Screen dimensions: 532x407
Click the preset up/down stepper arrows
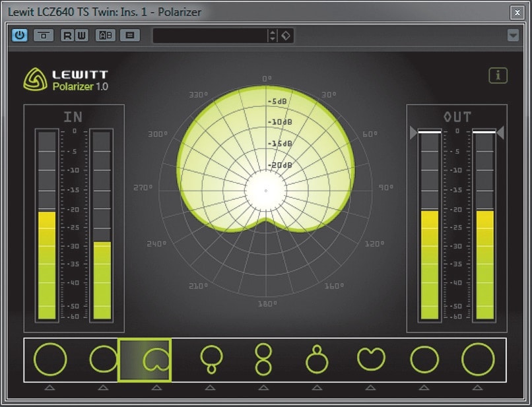(x=273, y=36)
